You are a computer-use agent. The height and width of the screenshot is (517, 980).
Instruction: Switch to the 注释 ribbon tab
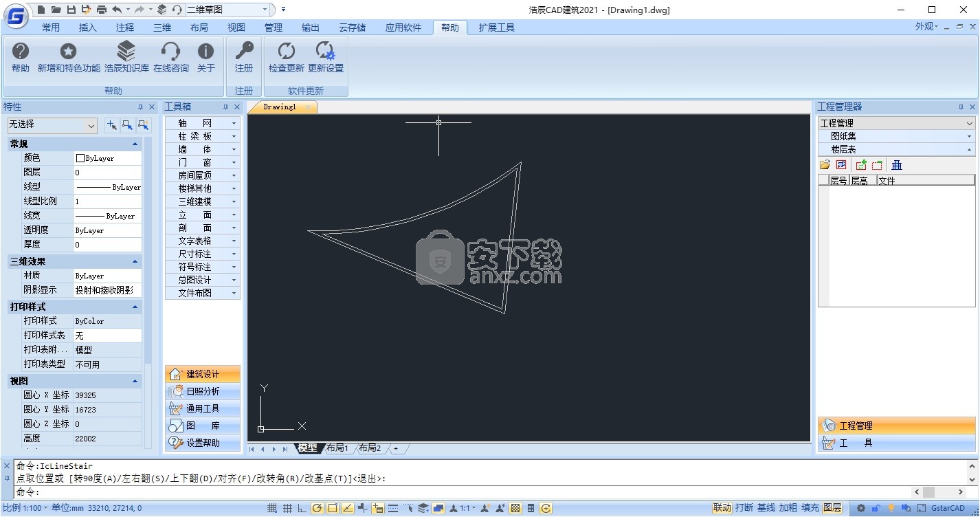coord(125,27)
